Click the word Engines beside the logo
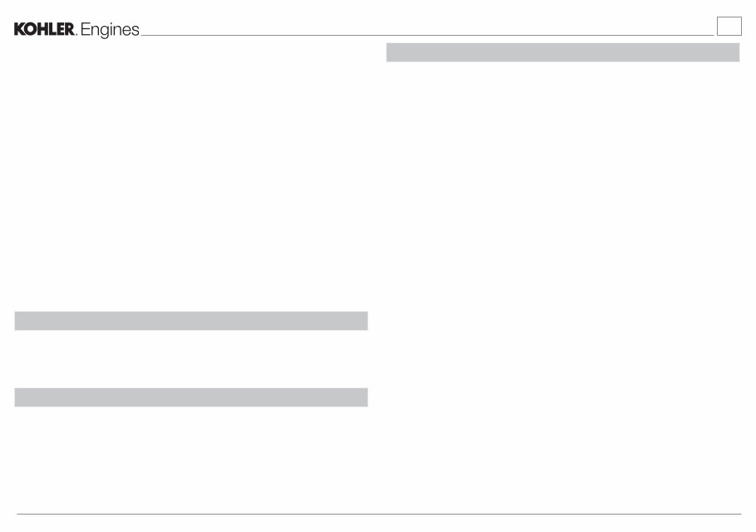Image resolution: width=756 pixels, height=532 pixels. point(110,30)
